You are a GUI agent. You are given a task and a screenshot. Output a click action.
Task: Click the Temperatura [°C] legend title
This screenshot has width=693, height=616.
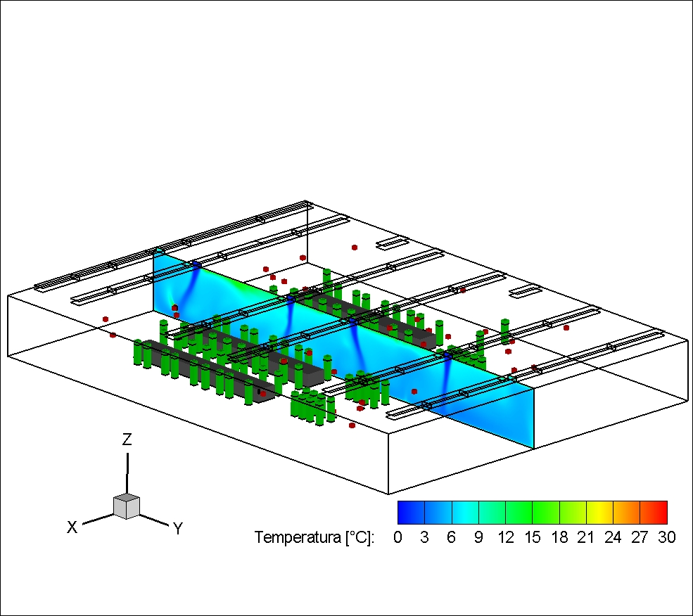pyautogui.click(x=314, y=537)
